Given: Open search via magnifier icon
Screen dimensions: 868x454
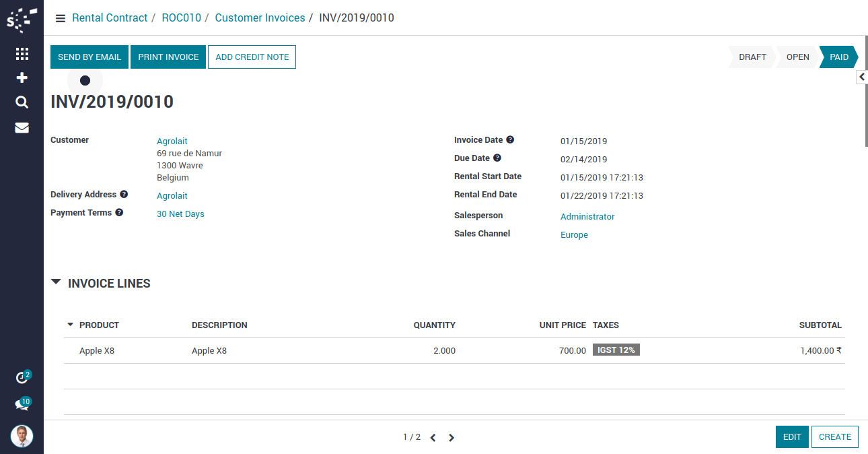Looking at the screenshot, I should [22, 102].
